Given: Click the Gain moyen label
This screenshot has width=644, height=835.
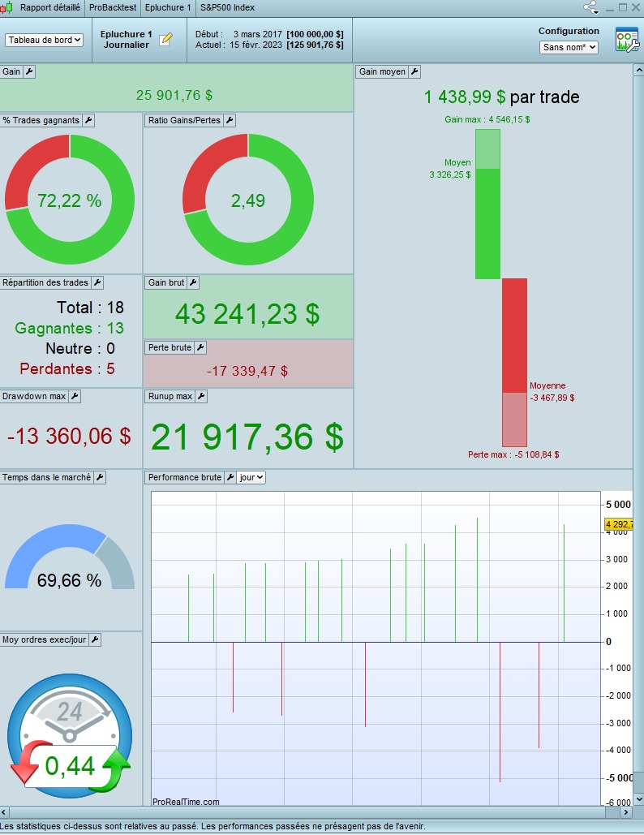Looking at the screenshot, I should click(x=382, y=72).
